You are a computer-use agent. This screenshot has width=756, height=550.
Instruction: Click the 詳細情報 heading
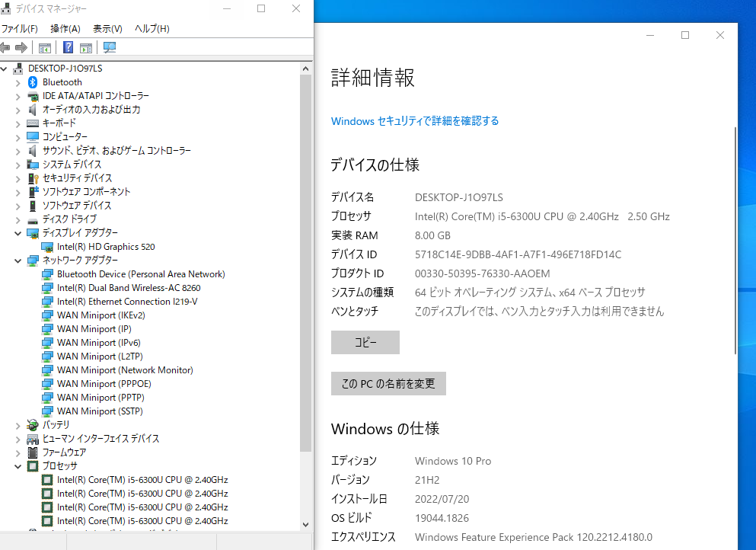point(373,78)
